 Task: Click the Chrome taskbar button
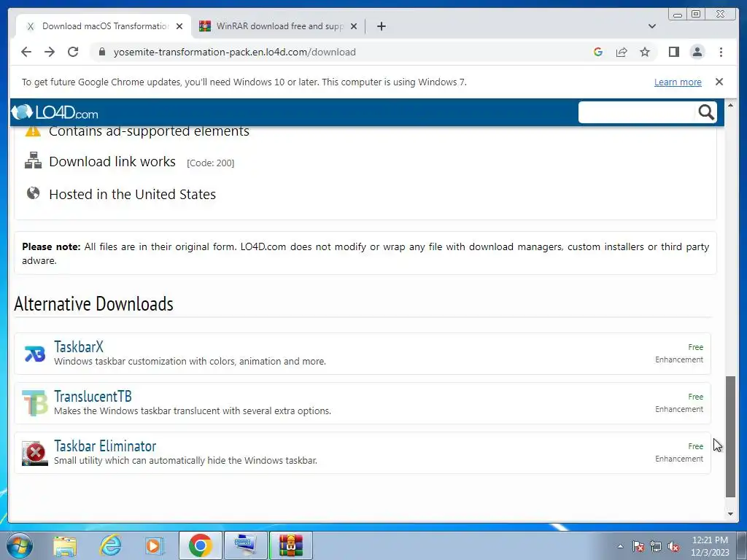point(200,545)
